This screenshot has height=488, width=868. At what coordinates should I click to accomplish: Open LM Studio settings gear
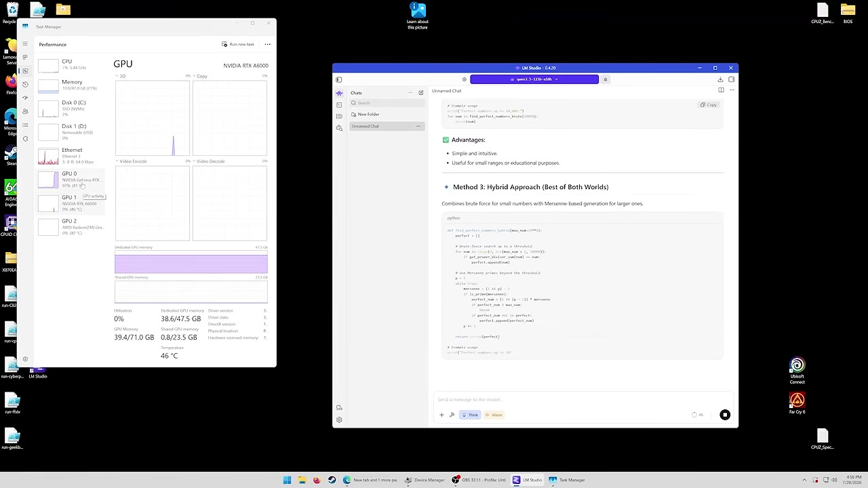click(x=339, y=420)
